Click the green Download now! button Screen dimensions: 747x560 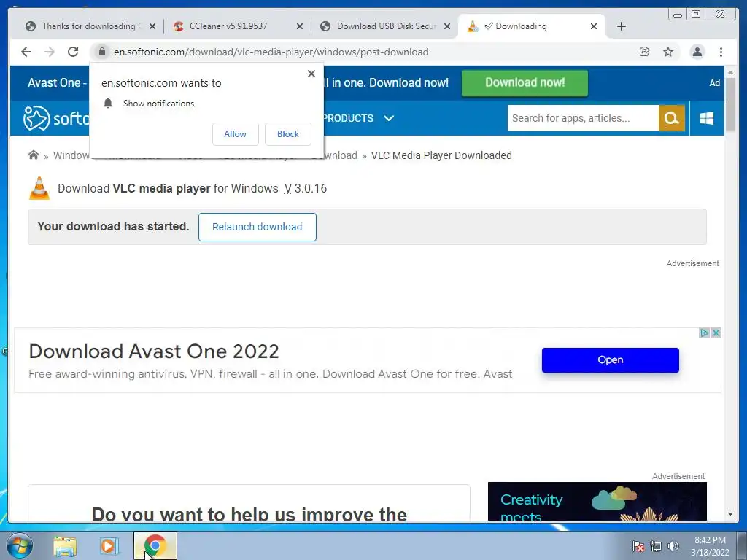(525, 82)
